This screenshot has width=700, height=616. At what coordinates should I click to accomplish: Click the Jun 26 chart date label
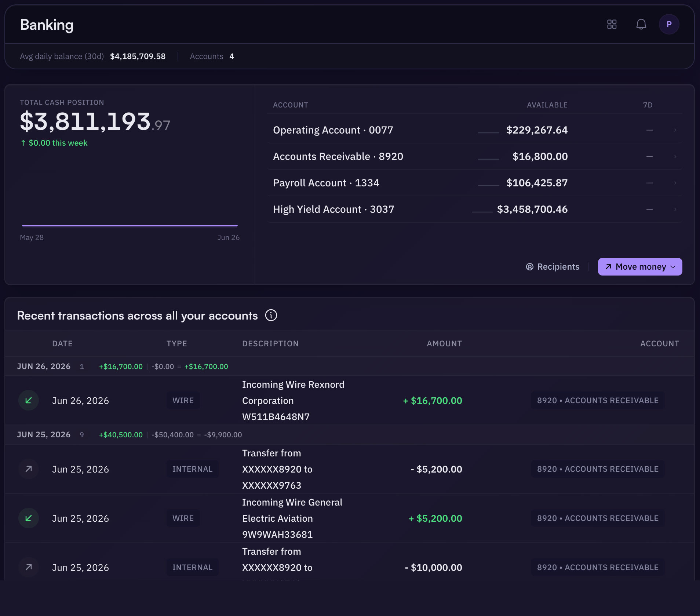coord(228,237)
